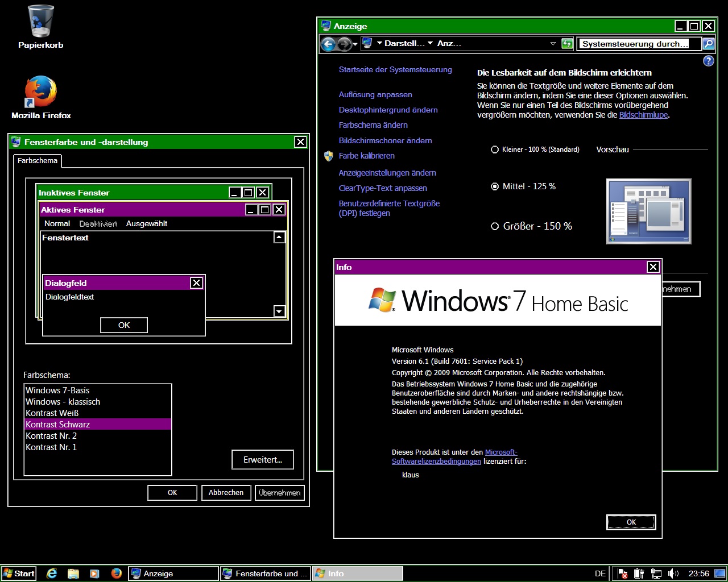The height and width of the screenshot is (582, 728).
Task: Confirm Fensterfarbe dialog with bottom OK button
Action: [172, 493]
